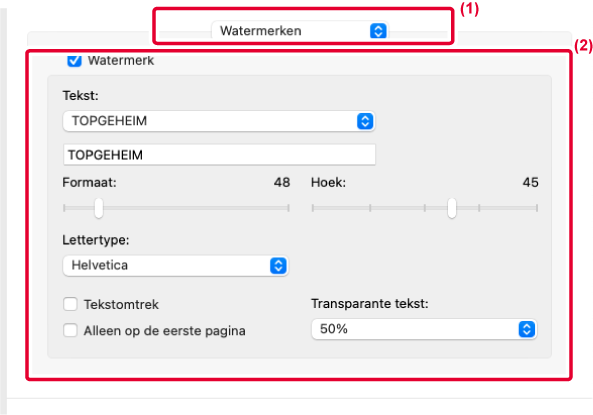This screenshot has height=415, width=593.
Task: Open the Lettertype Helvetica dropdown
Action: [175, 266]
